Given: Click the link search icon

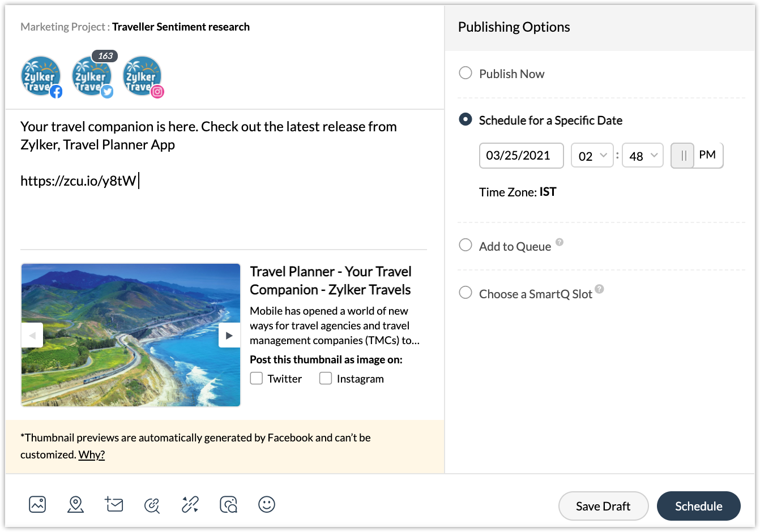Looking at the screenshot, I should point(152,505).
